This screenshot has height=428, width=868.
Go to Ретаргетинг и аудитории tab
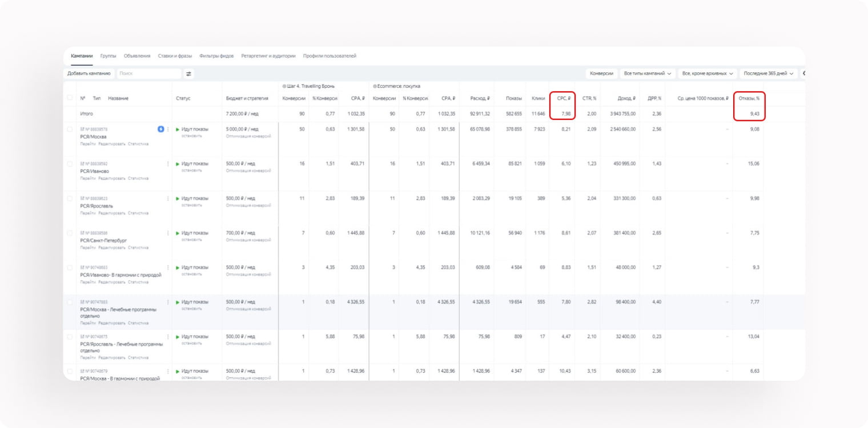[268, 56]
